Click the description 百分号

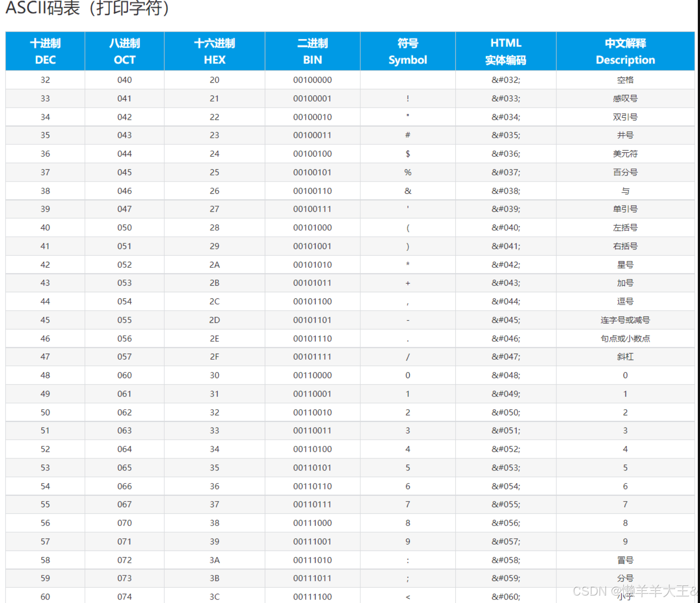point(625,172)
